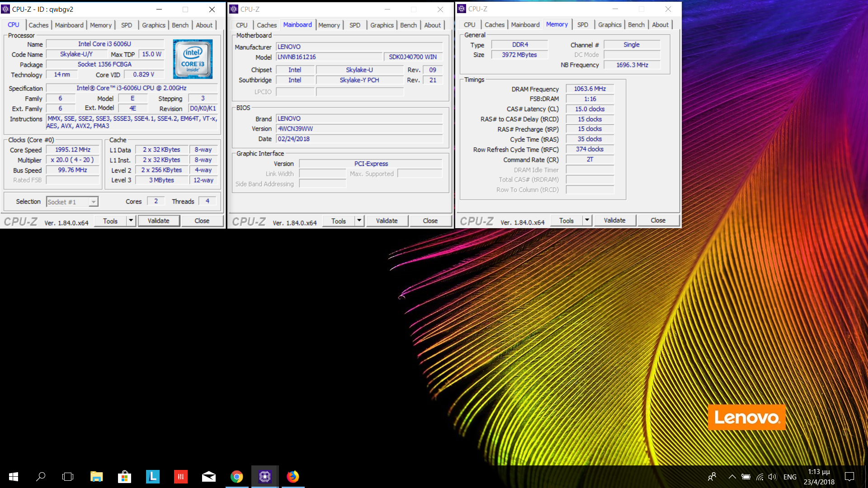This screenshot has height=488, width=868.
Task: Open Task View on the taskbar
Action: (68, 477)
